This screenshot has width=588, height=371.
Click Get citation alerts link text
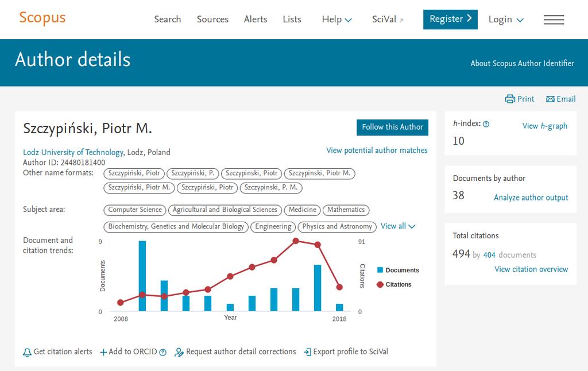pyautogui.click(x=63, y=352)
